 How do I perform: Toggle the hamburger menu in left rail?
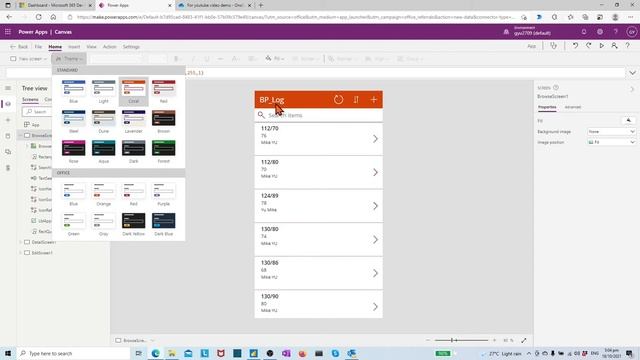[x=8, y=88]
